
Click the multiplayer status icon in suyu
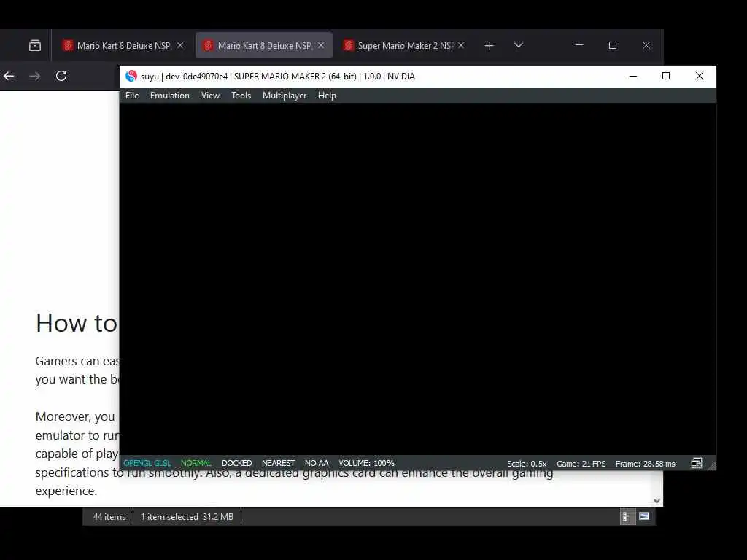click(697, 463)
